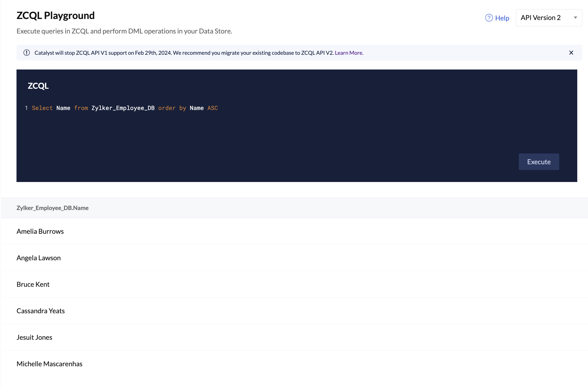Click the Zylker_Employee_DB.Name column header

(52, 208)
